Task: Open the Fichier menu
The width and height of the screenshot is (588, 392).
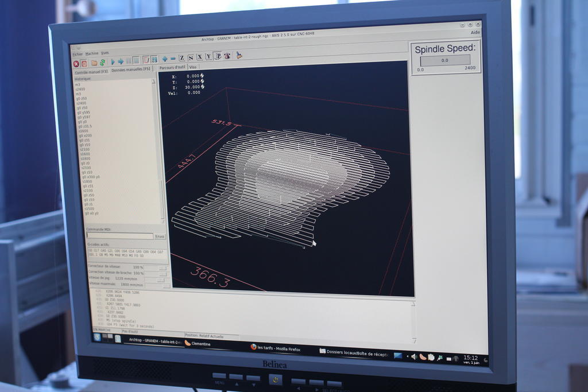Action: (78, 53)
